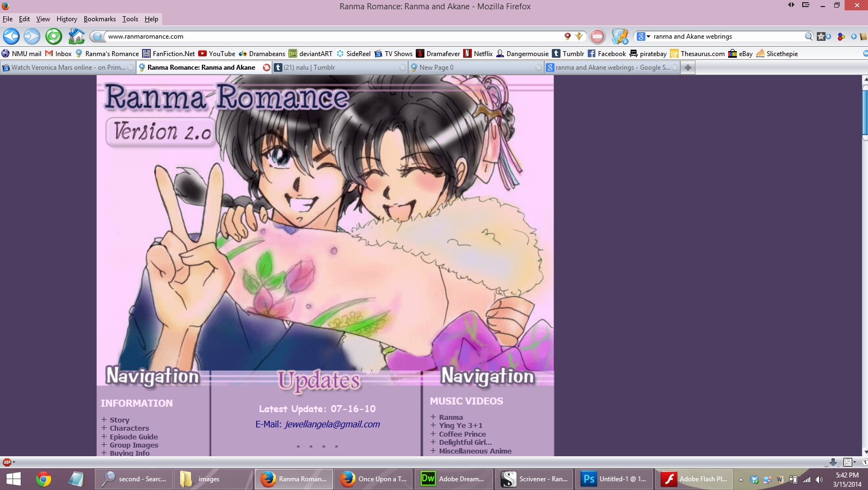Go to the Home page icon
868x490 pixels.
click(76, 36)
